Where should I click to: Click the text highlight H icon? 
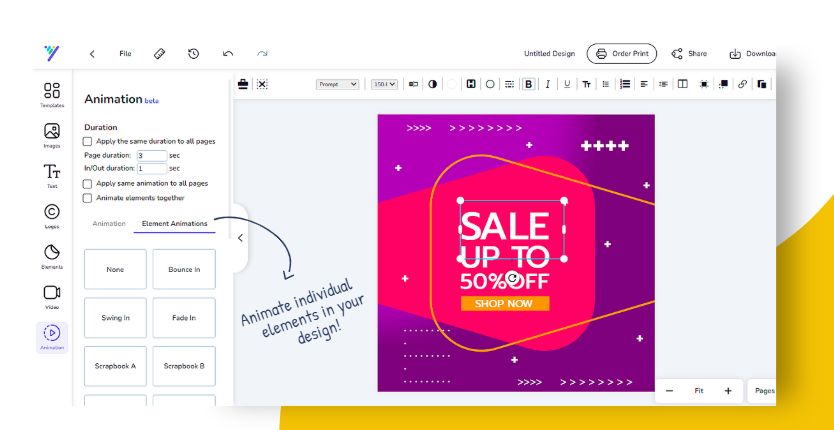471,84
